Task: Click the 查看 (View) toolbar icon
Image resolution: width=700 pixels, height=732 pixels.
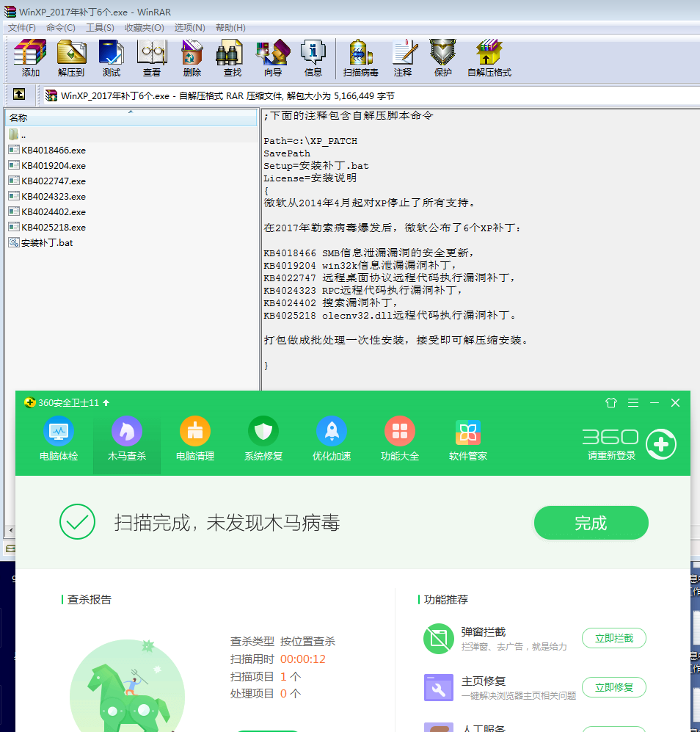Action: click(152, 58)
